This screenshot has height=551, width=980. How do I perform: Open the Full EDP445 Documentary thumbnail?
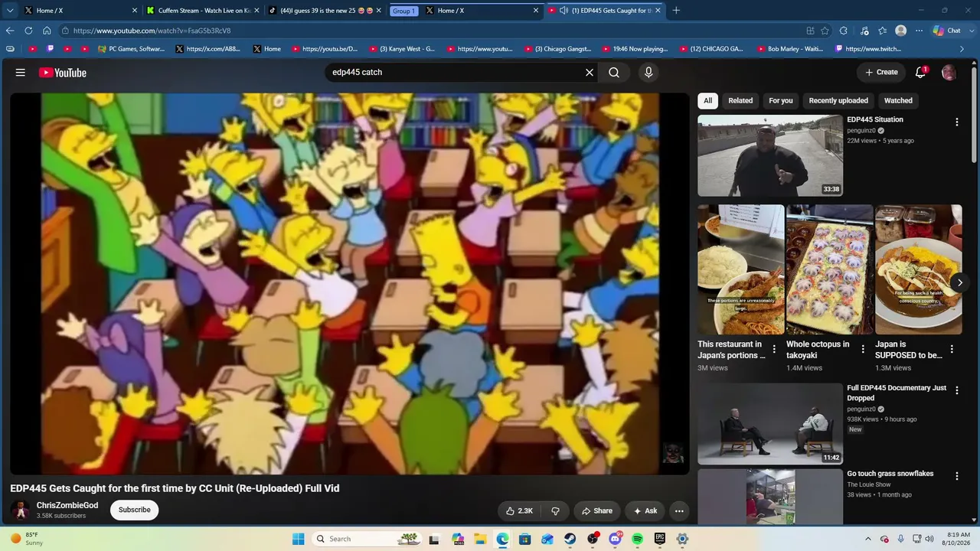(x=770, y=424)
